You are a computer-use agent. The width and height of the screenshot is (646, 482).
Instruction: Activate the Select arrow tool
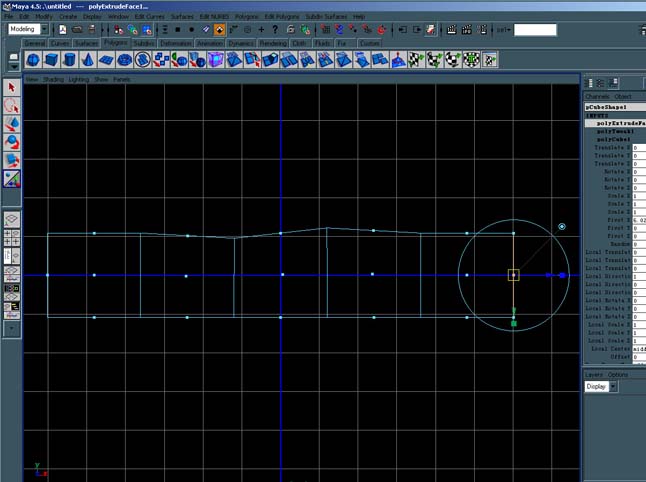tap(12, 87)
